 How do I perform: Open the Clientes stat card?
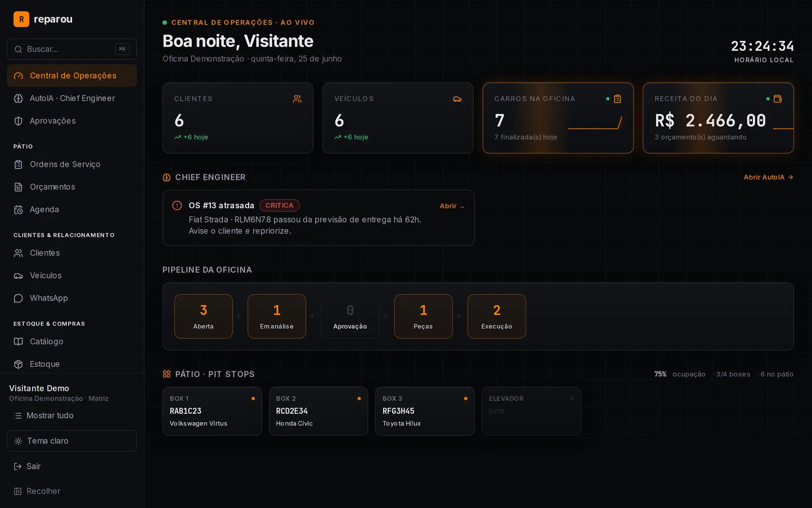click(238, 118)
